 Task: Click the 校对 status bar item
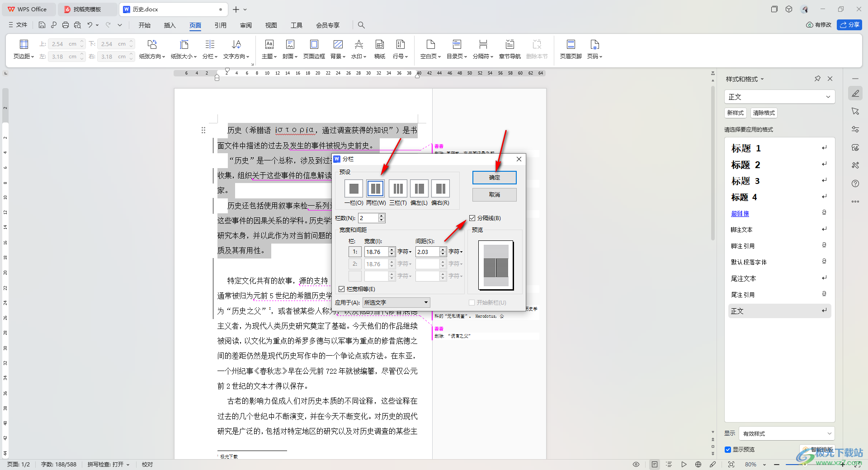click(x=147, y=465)
